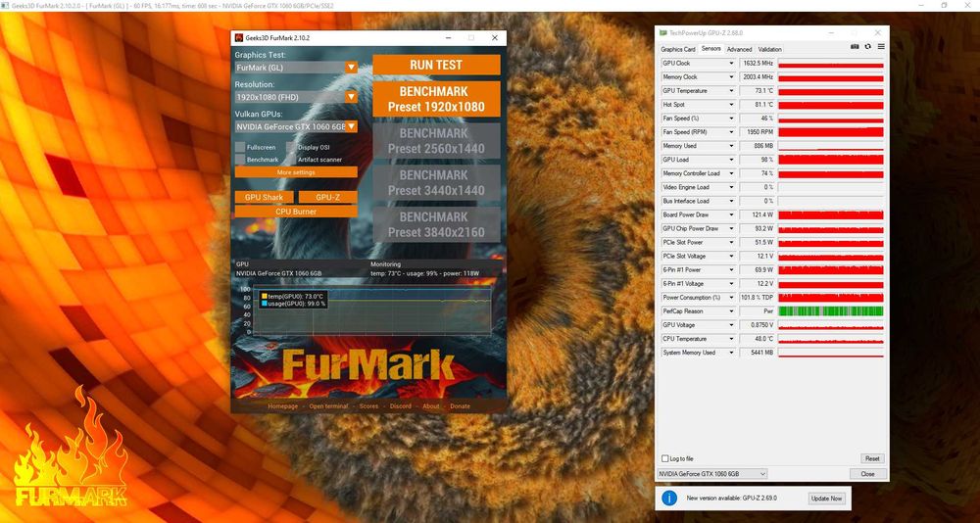Select the Sensors tab
Screen dimensions: 980x523
click(x=710, y=49)
